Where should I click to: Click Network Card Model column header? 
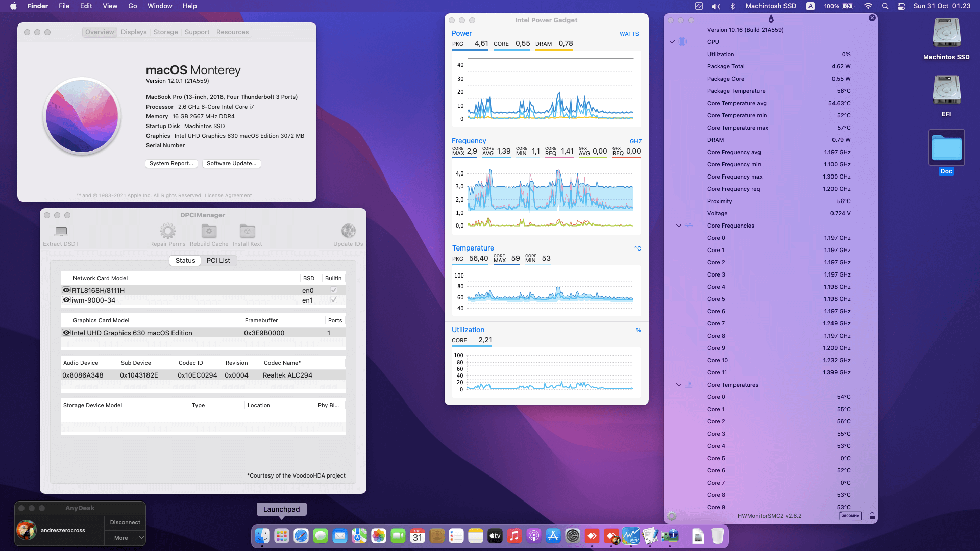(100, 278)
